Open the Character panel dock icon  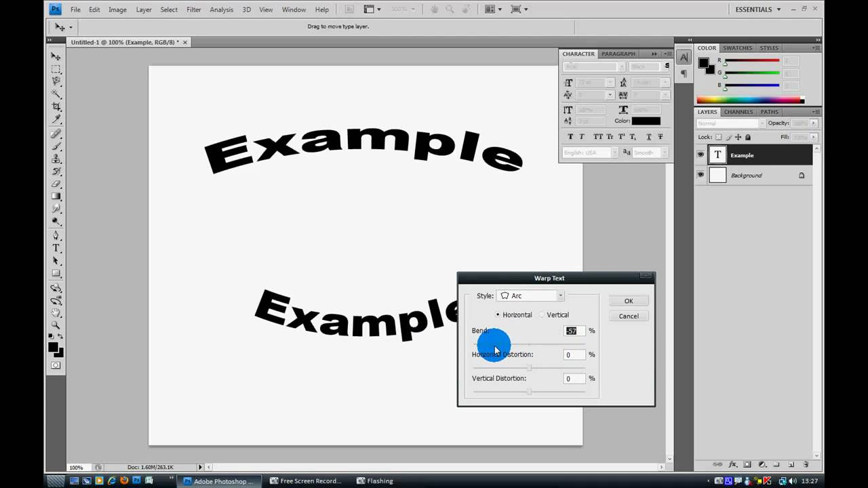684,58
